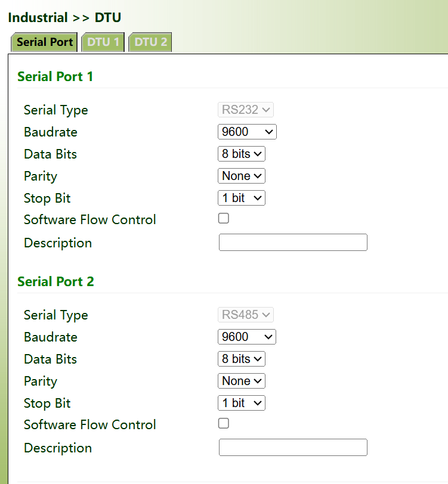The image size is (448, 484).
Task: Expand Serial Port 2 Data Bits dropdown
Action: coord(241,359)
